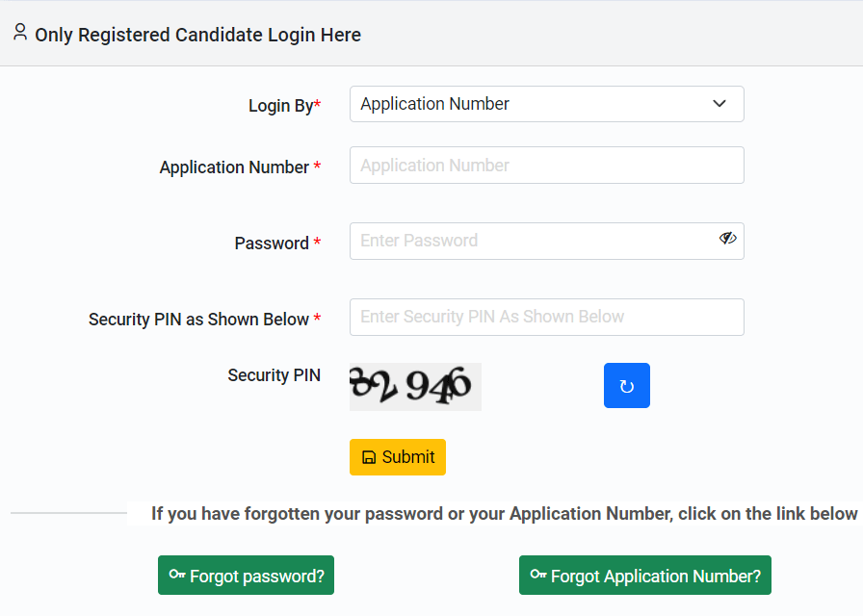Click the Password field label

click(x=272, y=244)
